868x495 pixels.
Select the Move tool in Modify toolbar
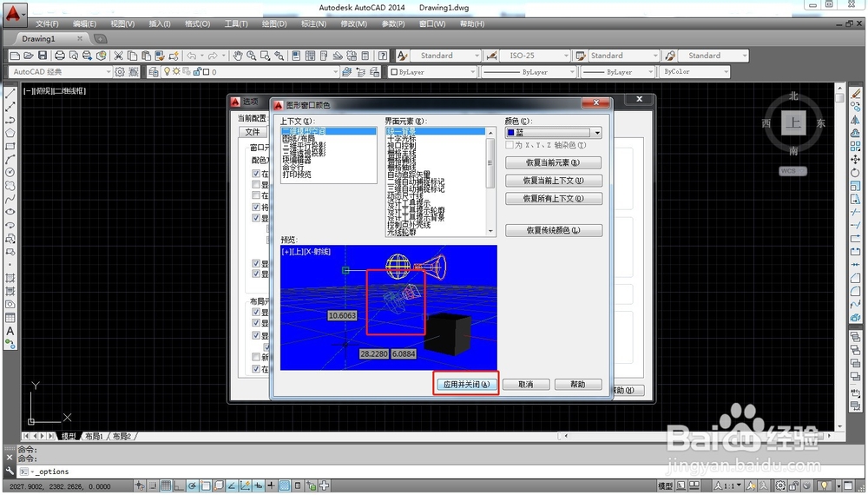click(x=855, y=160)
